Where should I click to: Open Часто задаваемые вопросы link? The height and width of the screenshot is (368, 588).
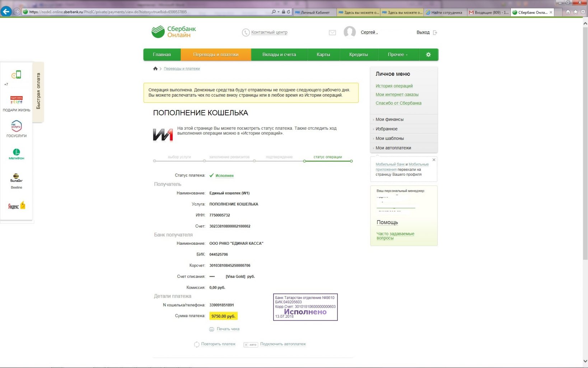click(x=395, y=236)
